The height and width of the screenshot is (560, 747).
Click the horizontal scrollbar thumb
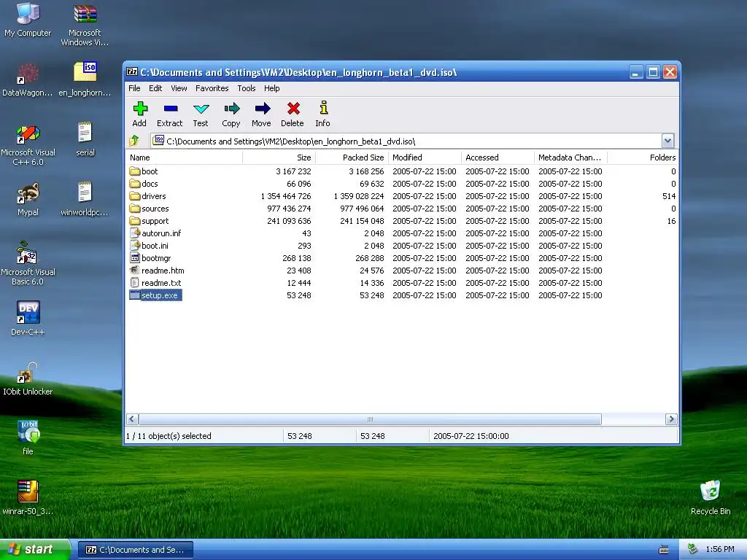coord(370,419)
